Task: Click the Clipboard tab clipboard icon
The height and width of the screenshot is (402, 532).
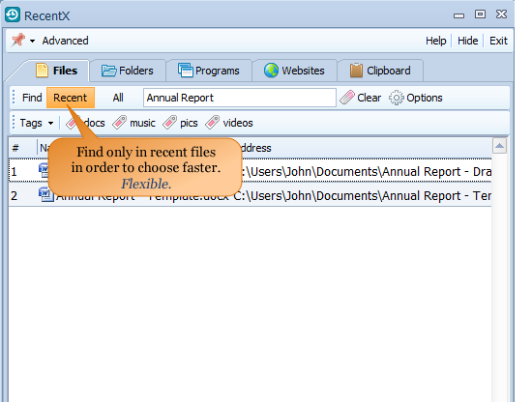Action: click(x=356, y=71)
